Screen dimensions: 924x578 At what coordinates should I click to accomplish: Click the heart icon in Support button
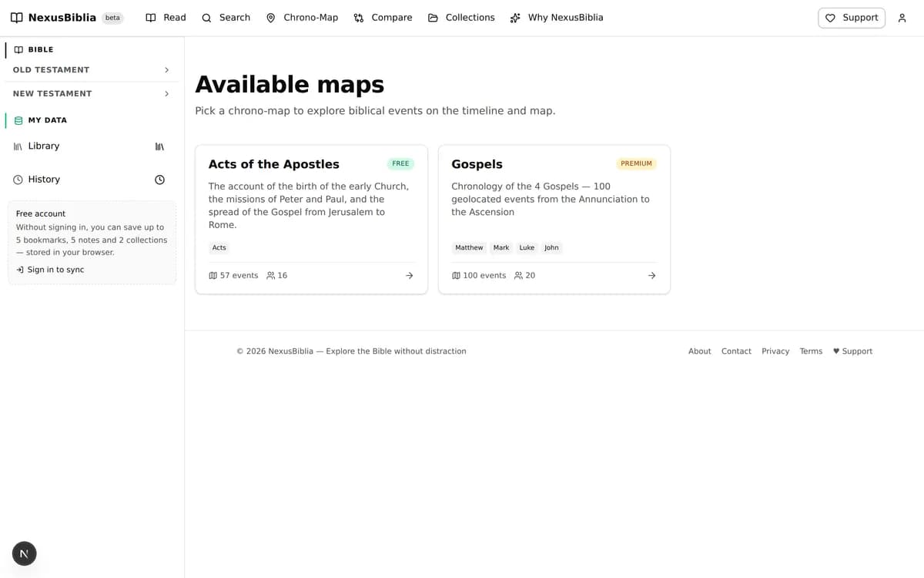point(830,18)
